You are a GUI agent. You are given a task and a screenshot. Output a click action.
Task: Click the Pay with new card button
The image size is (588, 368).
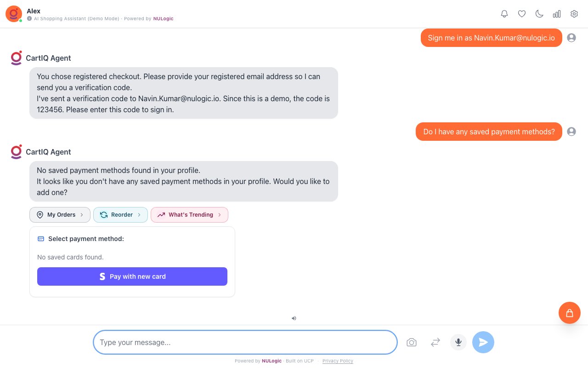click(x=132, y=276)
